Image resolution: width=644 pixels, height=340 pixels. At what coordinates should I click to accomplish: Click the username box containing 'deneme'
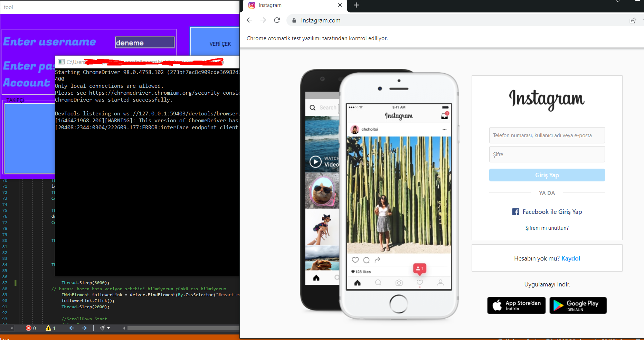point(144,42)
